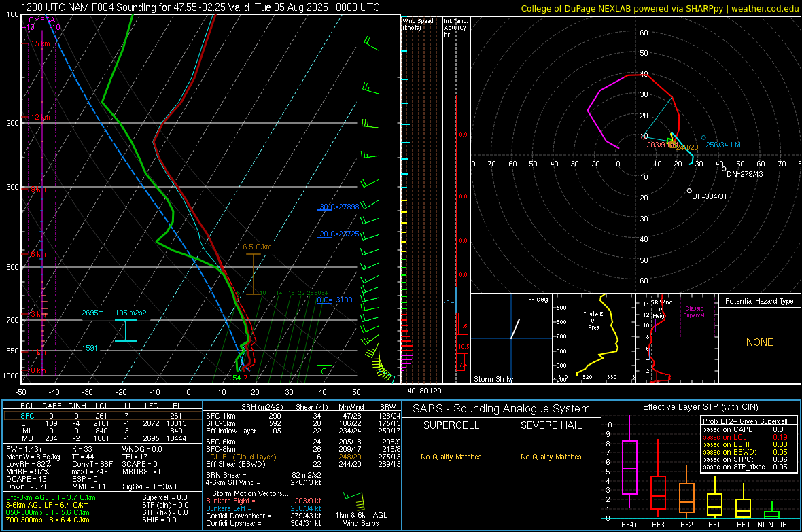802x532 pixels.
Task: Click the Effective Layer STP (with CIN) title
Action: tap(700, 407)
